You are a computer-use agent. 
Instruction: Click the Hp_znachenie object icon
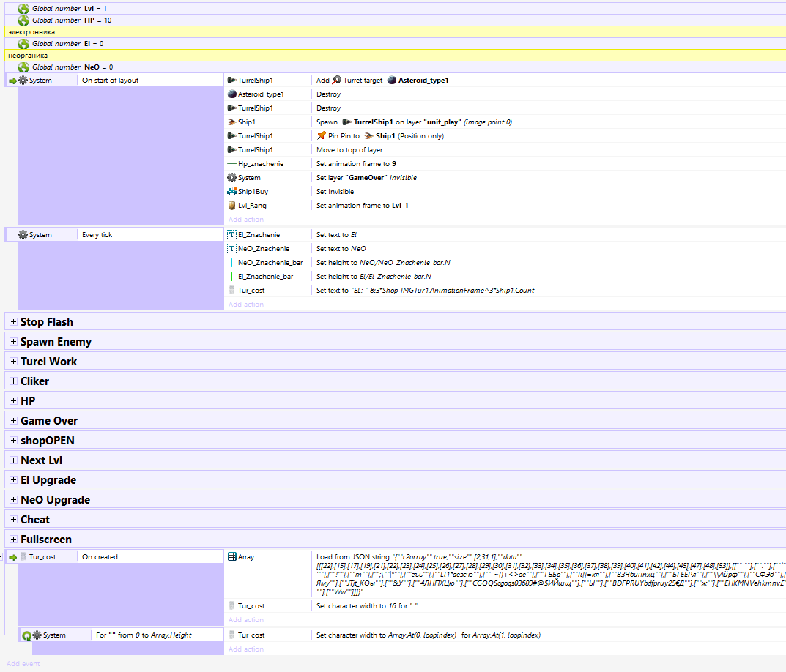point(231,164)
